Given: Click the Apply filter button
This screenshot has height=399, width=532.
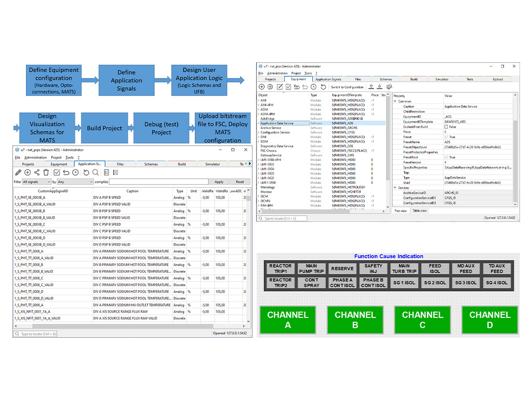Looking at the screenshot, I should tap(219, 182).
